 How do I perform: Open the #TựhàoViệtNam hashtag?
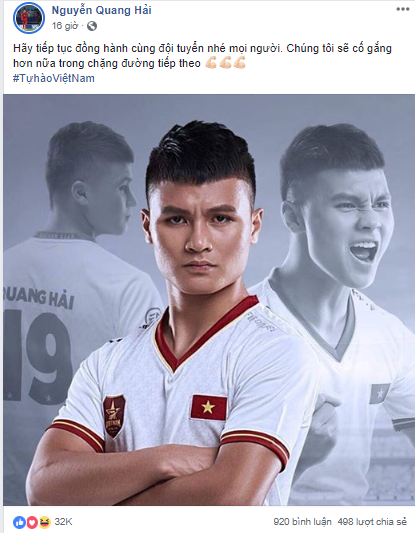tap(54, 79)
